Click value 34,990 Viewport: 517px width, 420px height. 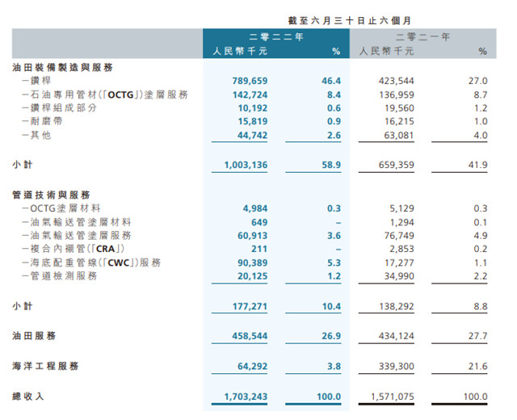[x=399, y=276]
